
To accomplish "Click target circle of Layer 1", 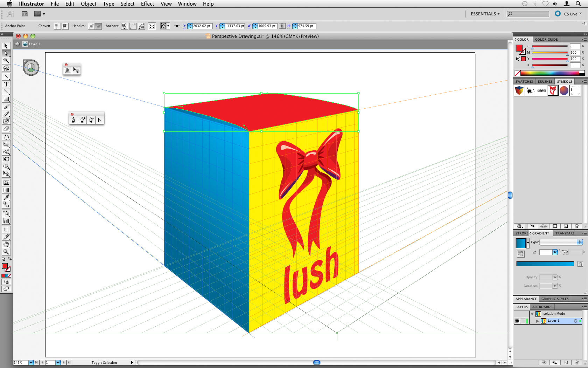I will (575, 321).
